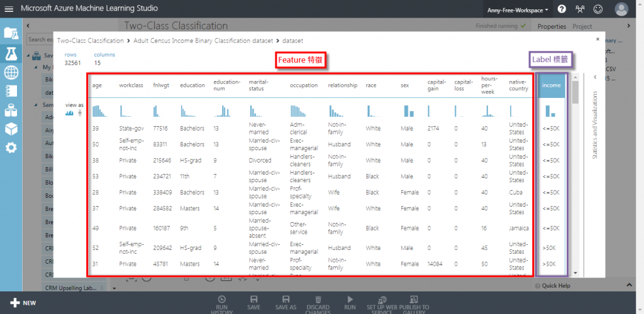The height and width of the screenshot is (314, 644).
Task: Select the highlighted income column header
Action: 551,85
